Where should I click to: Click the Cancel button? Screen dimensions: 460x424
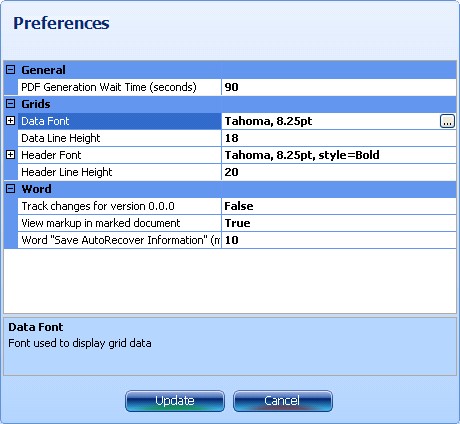click(x=283, y=401)
